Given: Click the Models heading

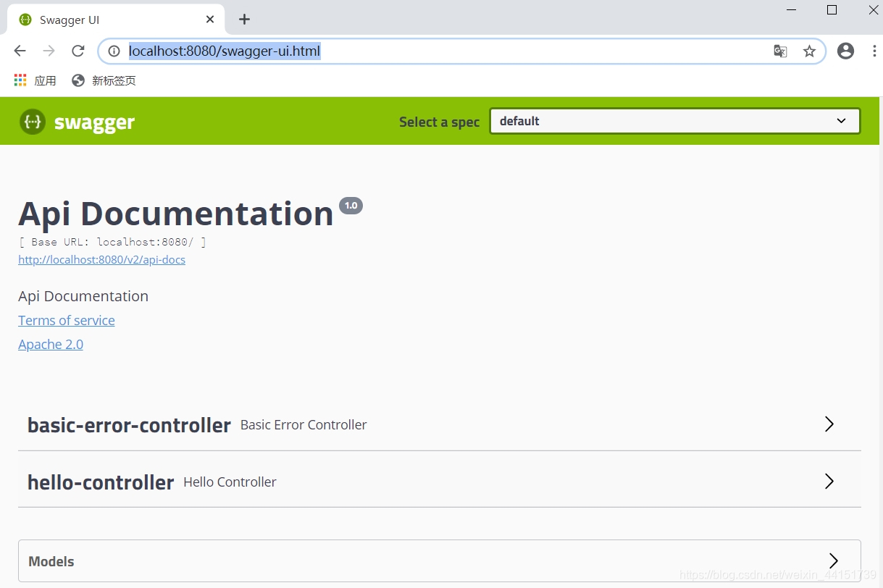Looking at the screenshot, I should [x=51, y=561].
